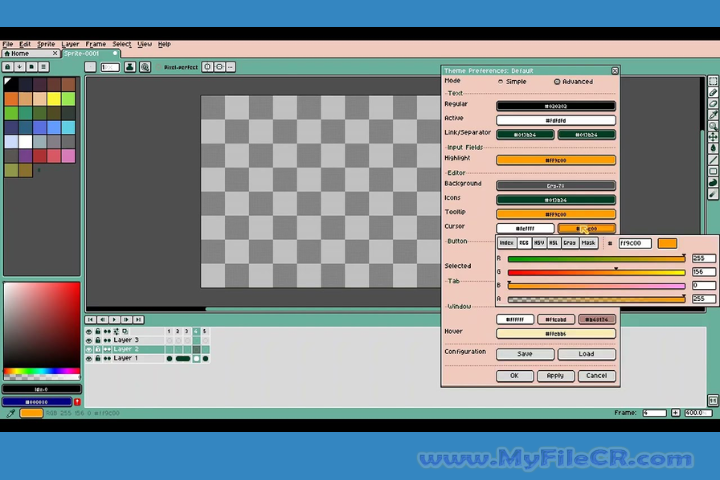This screenshot has height=480, width=720.
Task: Open the palette options menu icon
Action: 44,67
